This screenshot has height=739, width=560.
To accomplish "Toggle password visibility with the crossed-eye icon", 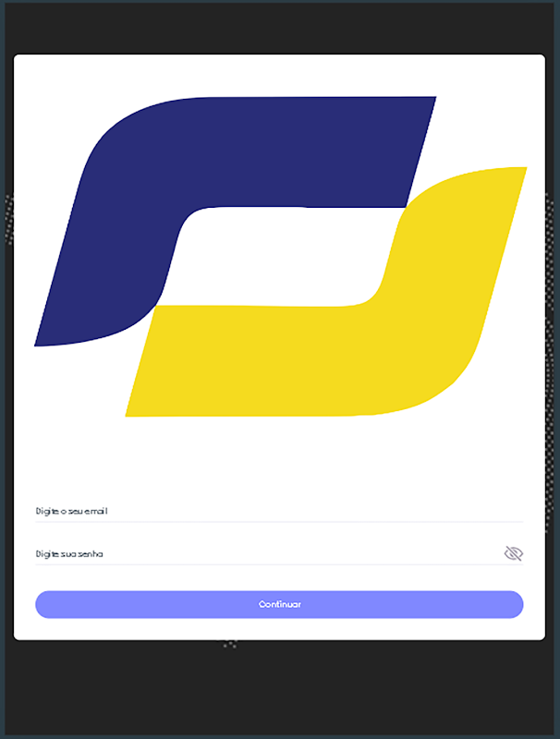I will click(x=514, y=553).
